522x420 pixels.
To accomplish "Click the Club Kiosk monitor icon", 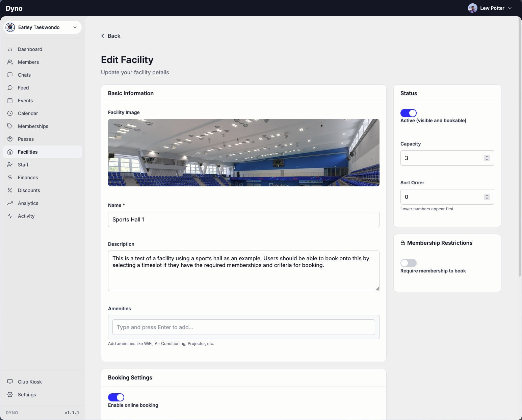I will point(10,382).
